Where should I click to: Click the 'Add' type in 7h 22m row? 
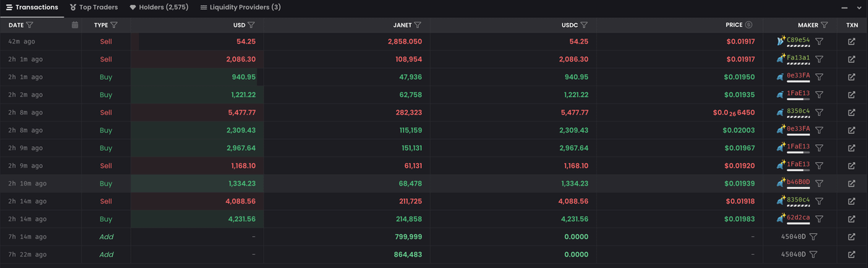click(106, 254)
